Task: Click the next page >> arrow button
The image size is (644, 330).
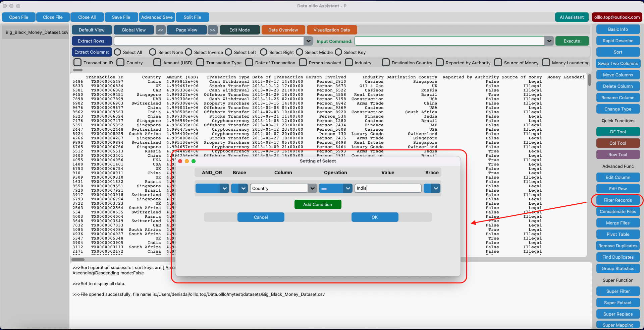Action: click(213, 30)
